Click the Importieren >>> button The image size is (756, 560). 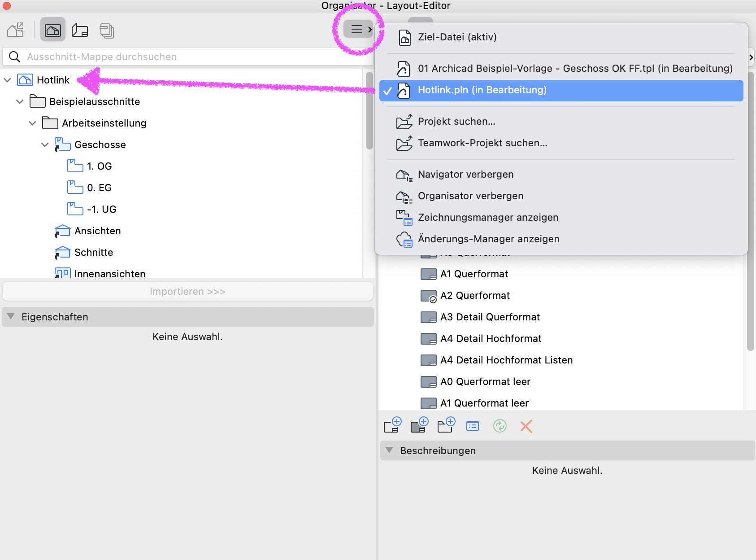tap(188, 291)
